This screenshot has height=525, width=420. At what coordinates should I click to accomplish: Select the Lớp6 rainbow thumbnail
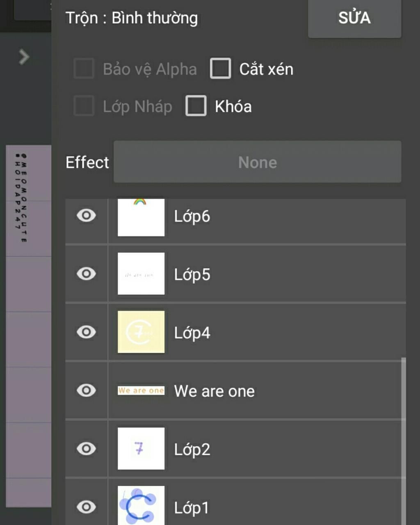[141, 217]
